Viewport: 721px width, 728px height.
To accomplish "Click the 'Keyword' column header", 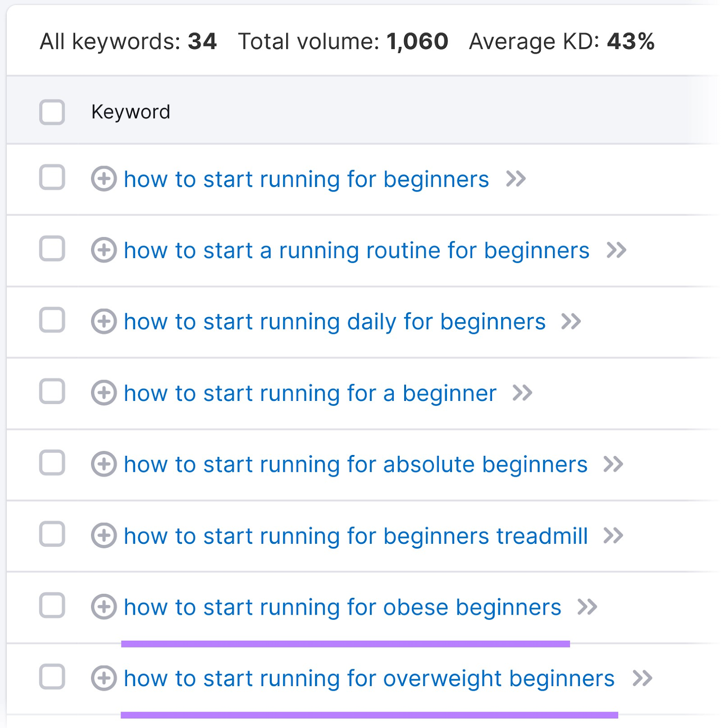I will coord(131,111).
